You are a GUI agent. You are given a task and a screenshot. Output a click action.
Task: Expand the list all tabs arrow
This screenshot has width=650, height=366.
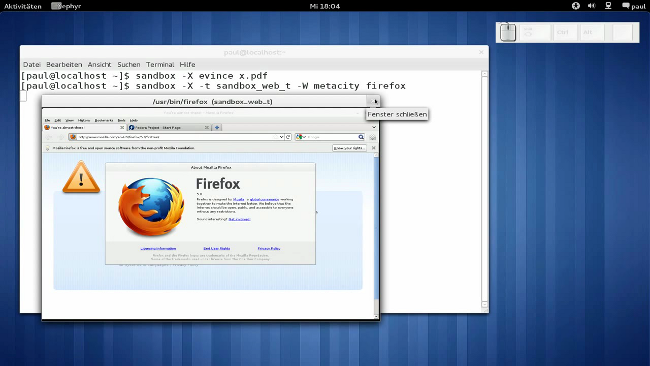point(374,127)
